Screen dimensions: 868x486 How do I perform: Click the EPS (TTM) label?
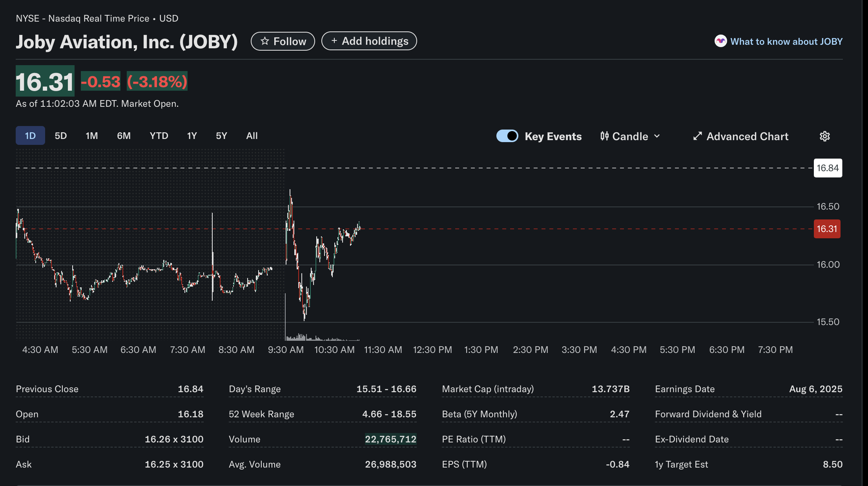(464, 464)
